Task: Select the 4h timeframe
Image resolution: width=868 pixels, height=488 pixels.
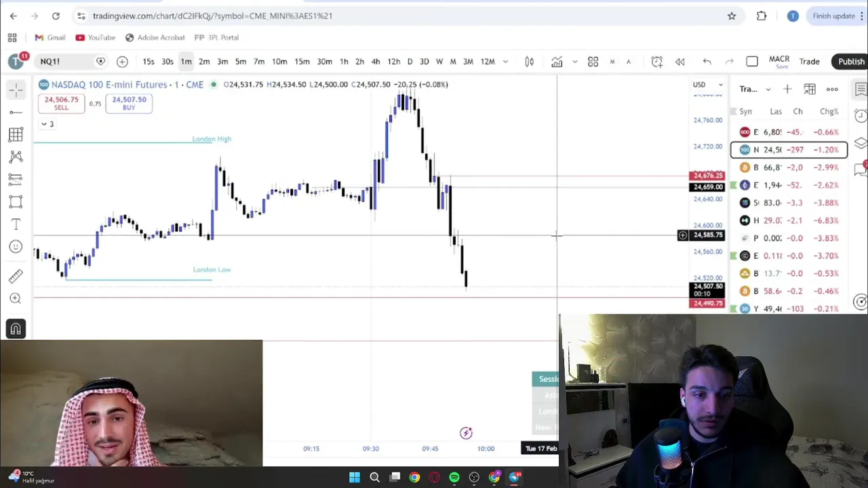Action: point(376,62)
